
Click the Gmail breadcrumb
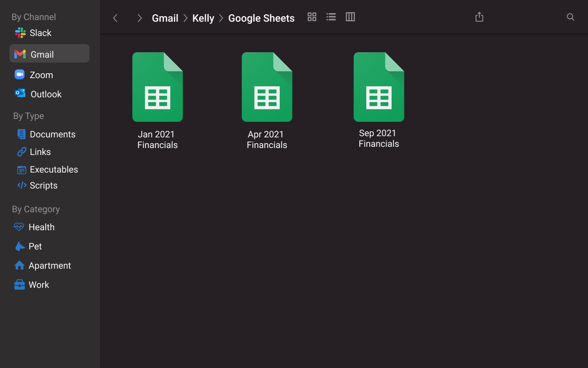pos(165,18)
